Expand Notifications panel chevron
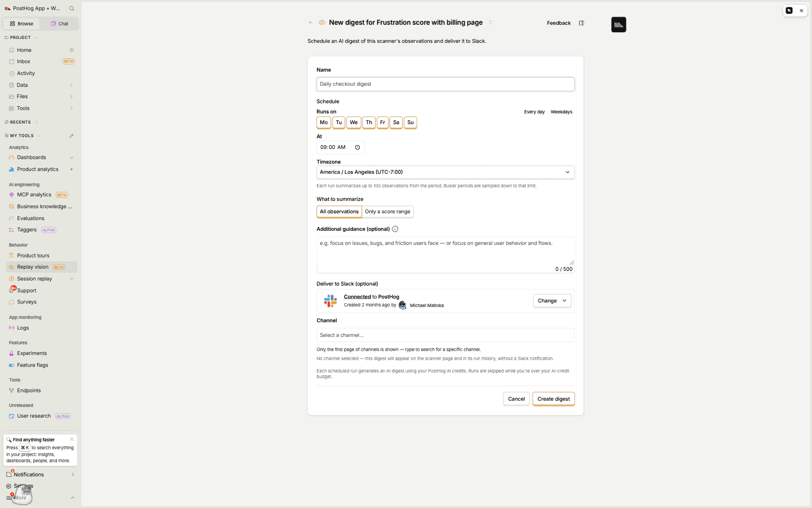Image resolution: width=812 pixels, height=508 pixels. tap(73, 475)
